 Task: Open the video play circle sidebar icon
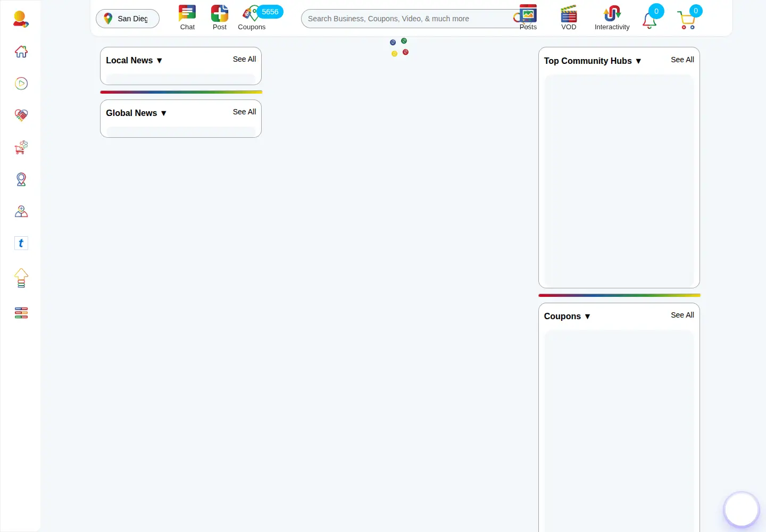point(21,84)
